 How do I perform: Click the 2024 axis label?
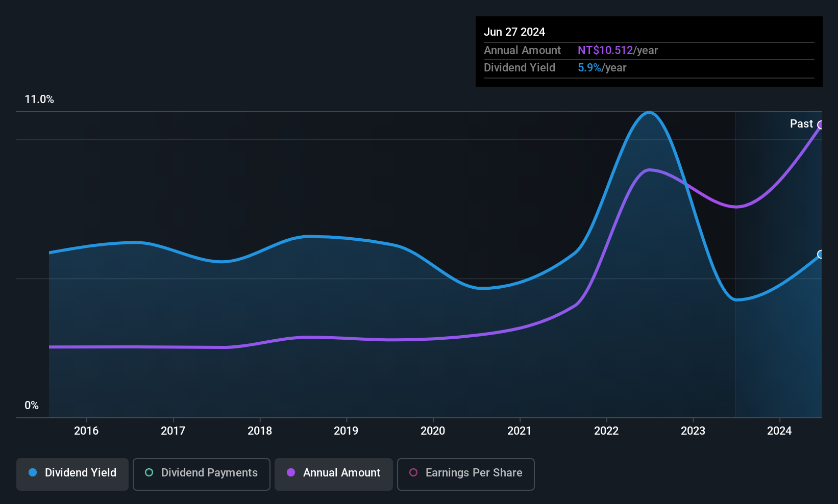tap(779, 431)
